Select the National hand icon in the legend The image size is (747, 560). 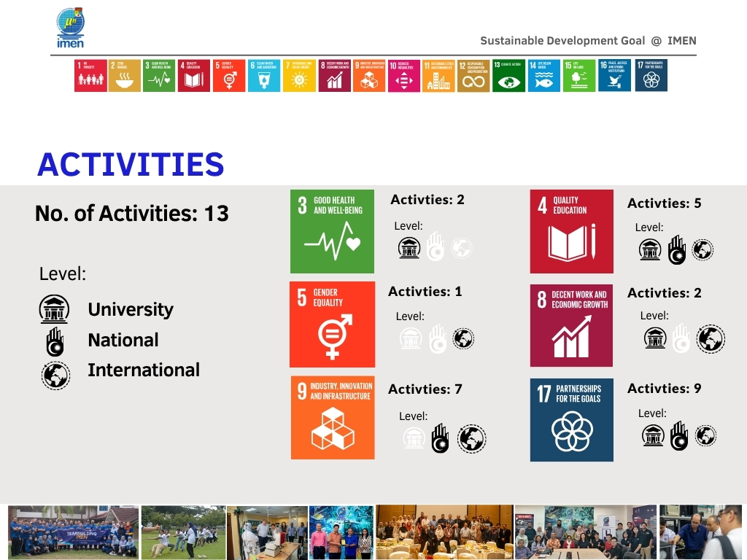(55, 341)
